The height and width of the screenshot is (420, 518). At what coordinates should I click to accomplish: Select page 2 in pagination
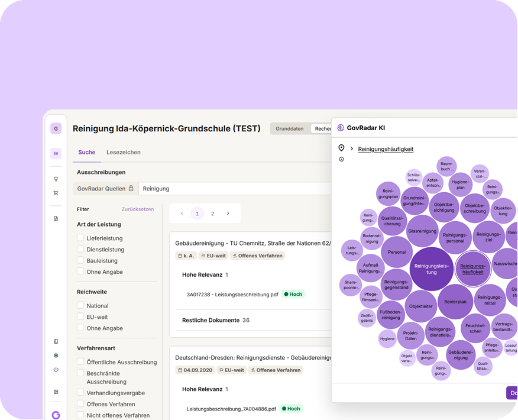(x=212, y=214)
